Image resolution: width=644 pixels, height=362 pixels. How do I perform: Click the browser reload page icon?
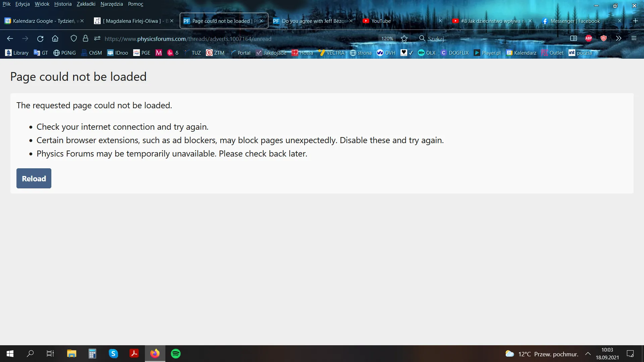(x=40, y=39)
